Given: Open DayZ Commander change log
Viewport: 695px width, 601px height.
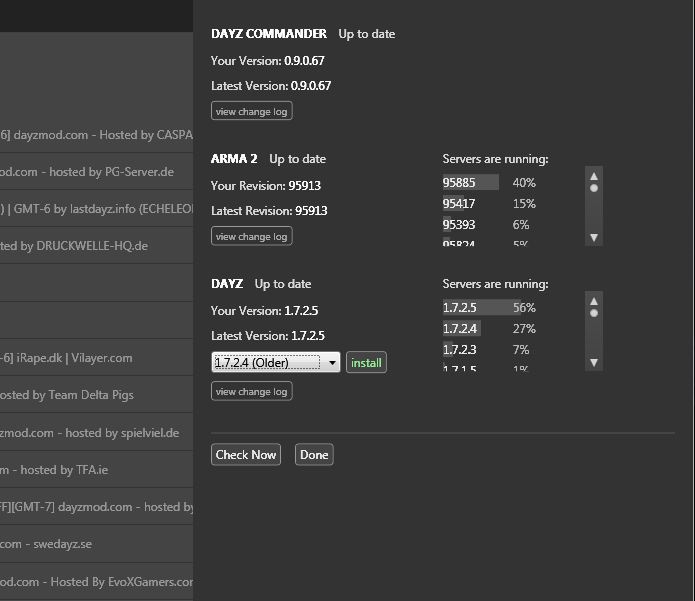Looking at the screenshot, I should tap(251, 111).
